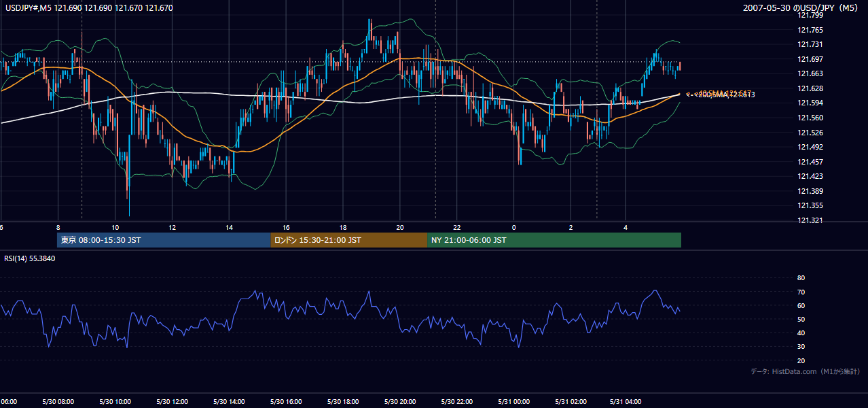Click RSI scale label 30
Image resolution: width=868 pixels, height=408 pixels.
[801, 347]
